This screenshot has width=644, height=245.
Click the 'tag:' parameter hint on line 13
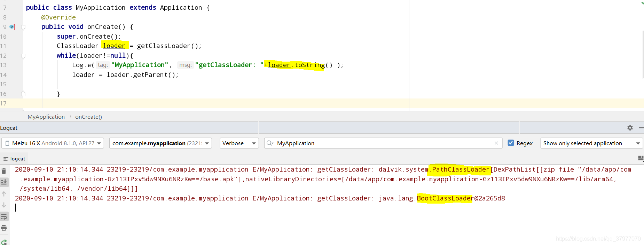pyautogui.click(x=103, y=65)
